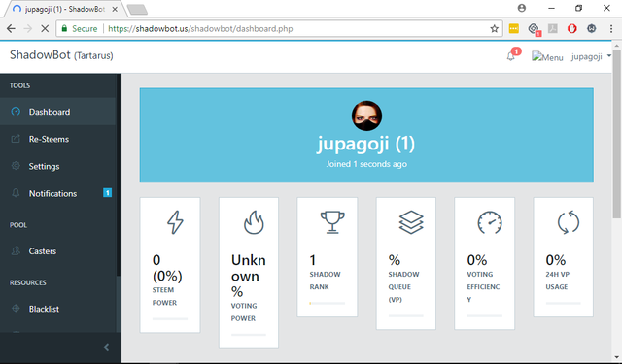Screen dimensions: 622x364
Task: Click the notification badge showing 1 in sidebar
Action: [107, 193]
